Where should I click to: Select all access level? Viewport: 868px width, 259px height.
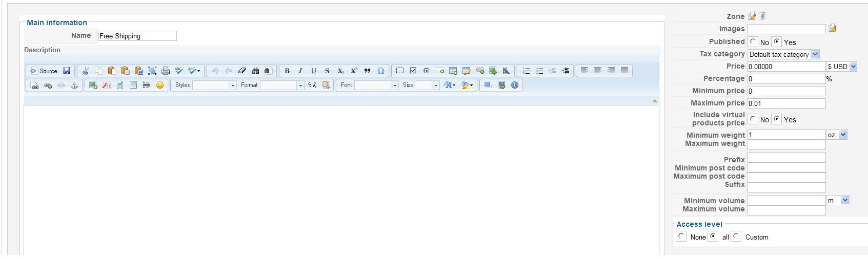click(x=713, y=236)
